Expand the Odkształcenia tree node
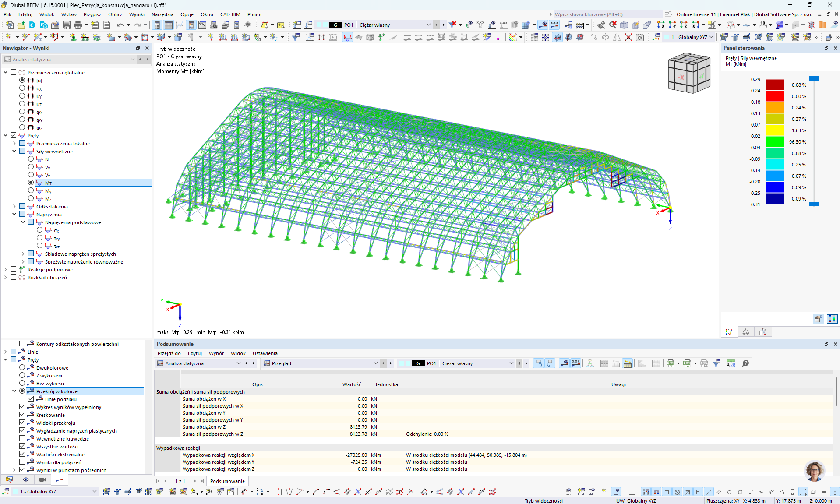 click(x=14, y=206)
